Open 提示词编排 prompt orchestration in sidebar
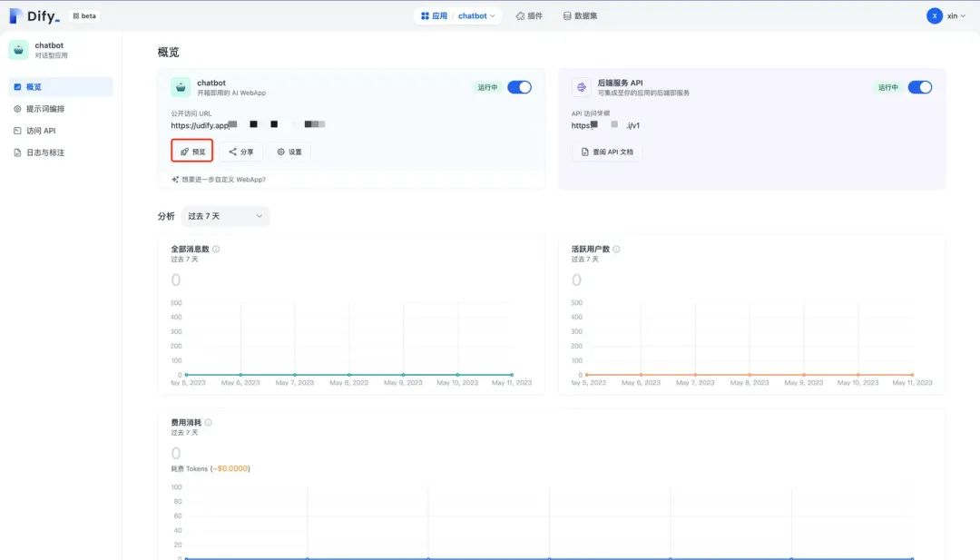Screen dimensions: 980x560 (61, 109)
